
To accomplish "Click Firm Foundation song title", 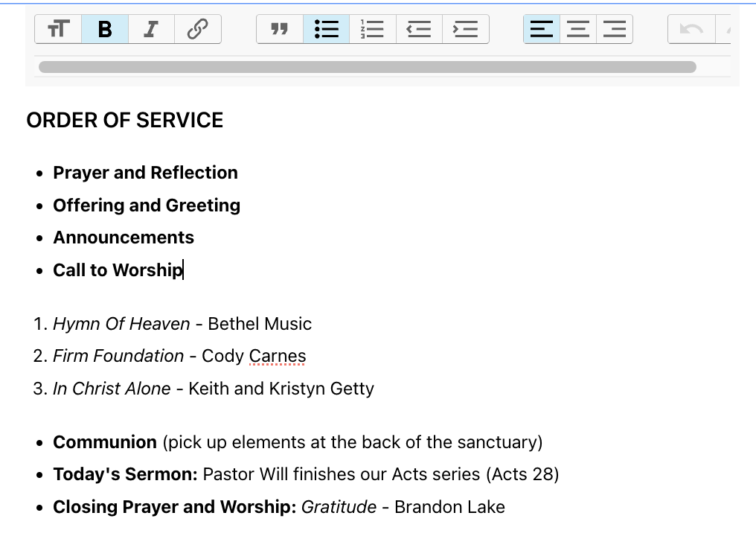I will point(118,356).
